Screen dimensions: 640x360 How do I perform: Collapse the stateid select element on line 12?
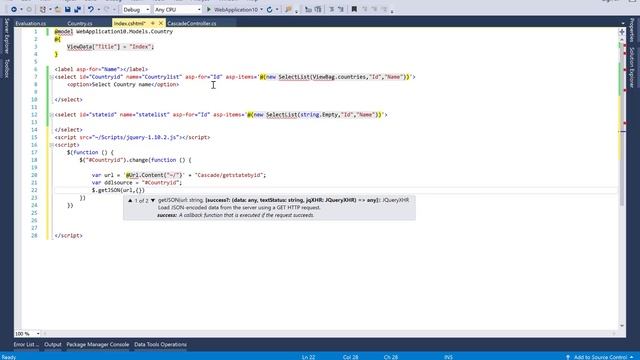coord(51,115)
